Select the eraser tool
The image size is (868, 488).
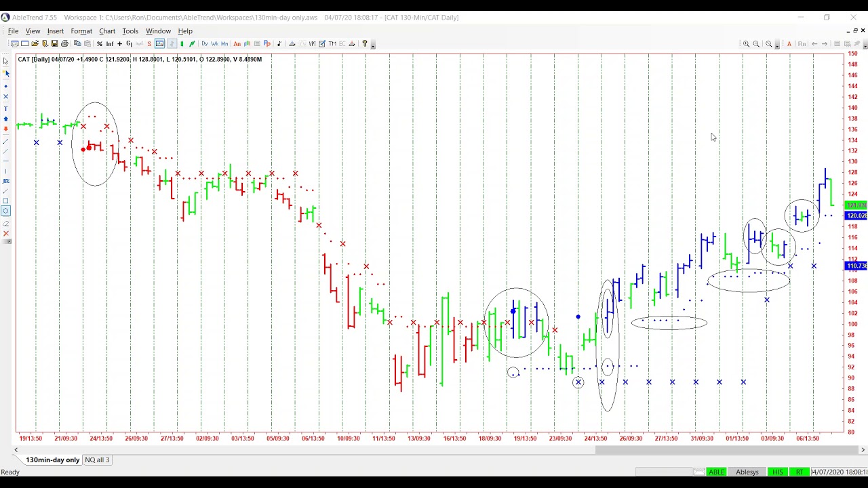pyautogui.click(x=5, y=224)
